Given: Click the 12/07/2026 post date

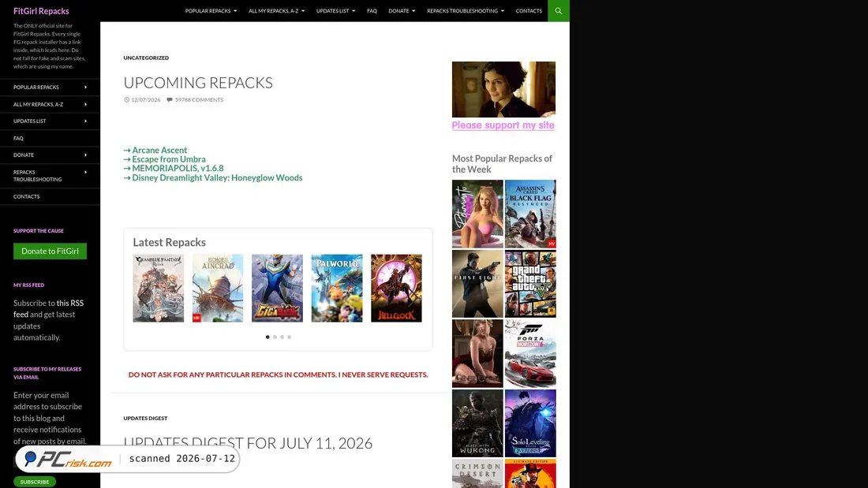Looking at the screenshot, I should point(146,99).
